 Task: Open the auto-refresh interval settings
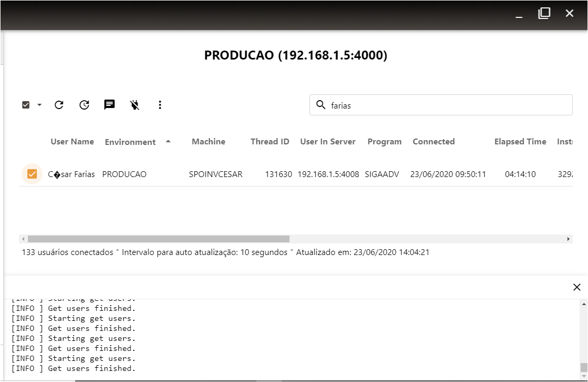pos(84,104)
